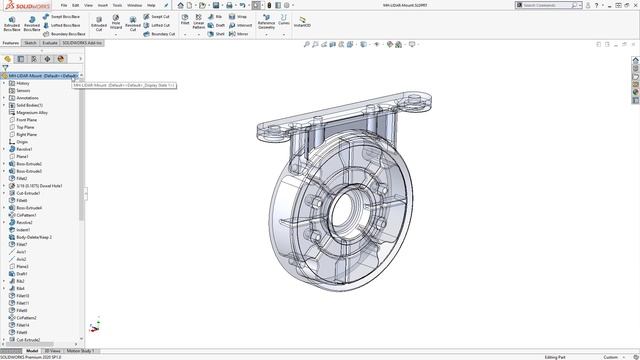Click the Search Commands field
The image size is (640, 360).
548,5
